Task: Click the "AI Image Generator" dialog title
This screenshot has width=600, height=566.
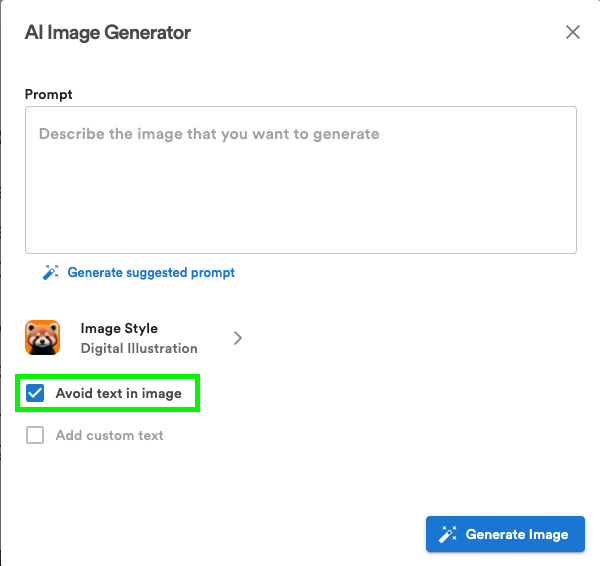Action: 108,32
